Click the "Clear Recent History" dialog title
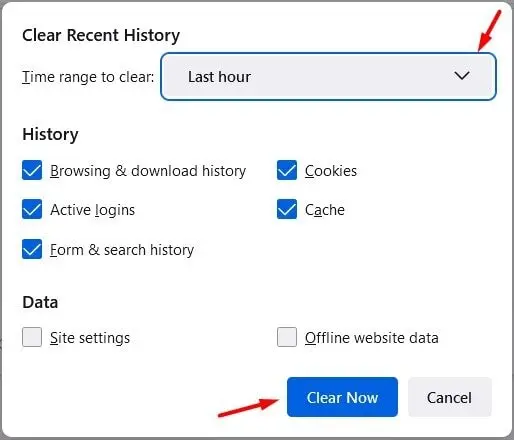 click(x=101, y=35)
